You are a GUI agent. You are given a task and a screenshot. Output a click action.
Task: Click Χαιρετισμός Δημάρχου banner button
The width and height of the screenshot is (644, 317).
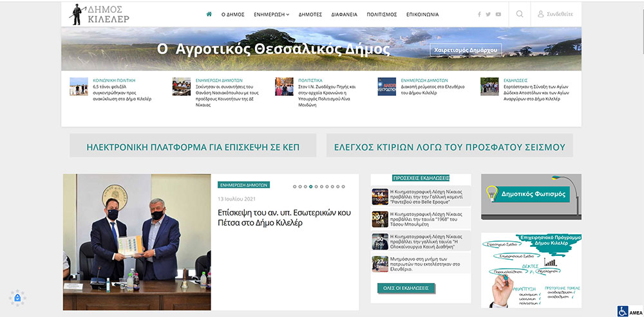[466, 50]
